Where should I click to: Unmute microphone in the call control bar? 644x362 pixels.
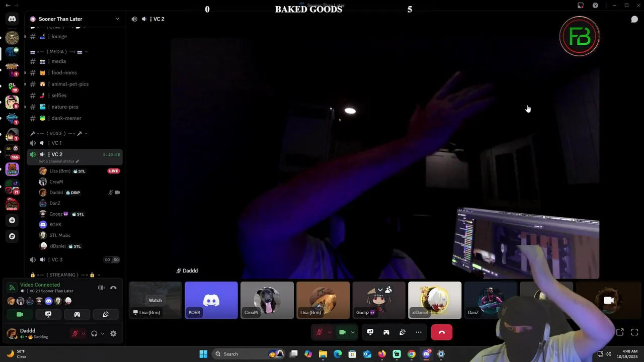click(x=319, y=332)
